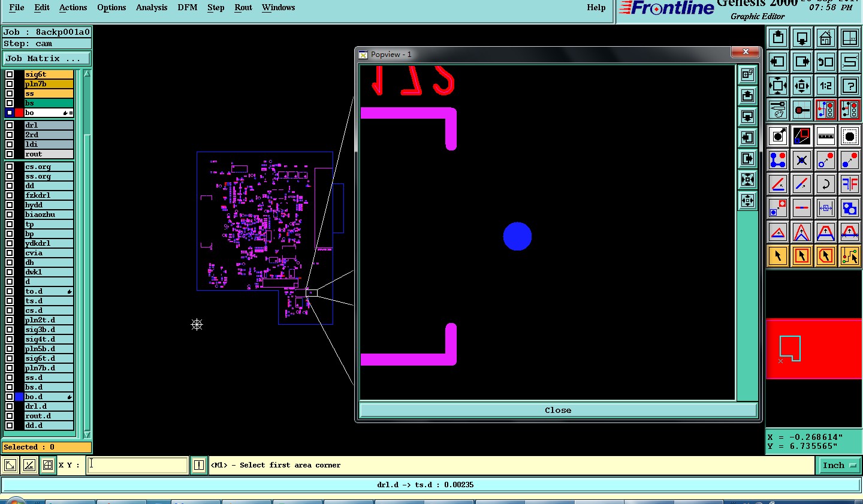Toggle the to.d layer checkbox

tap(10, 292)
